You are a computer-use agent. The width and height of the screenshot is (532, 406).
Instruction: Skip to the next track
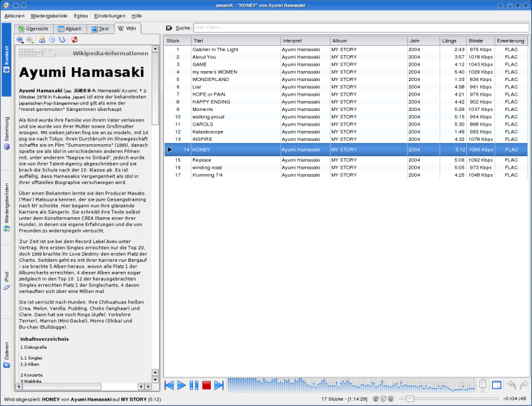[x=219, y=385]
